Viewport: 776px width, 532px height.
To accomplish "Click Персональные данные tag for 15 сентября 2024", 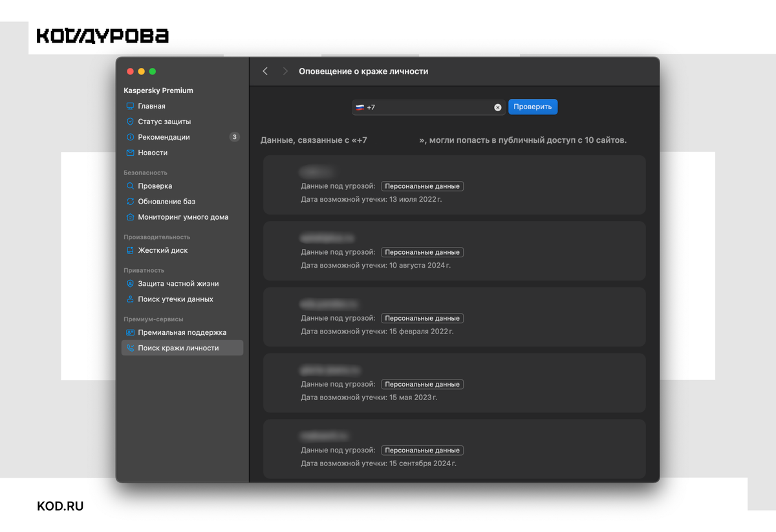I will 422,450.
